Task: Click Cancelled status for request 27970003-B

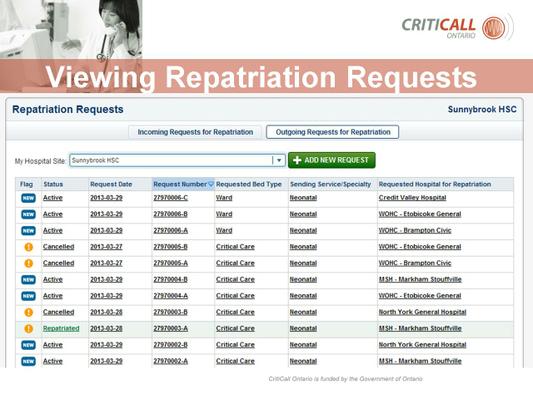Action: (58, 312)
